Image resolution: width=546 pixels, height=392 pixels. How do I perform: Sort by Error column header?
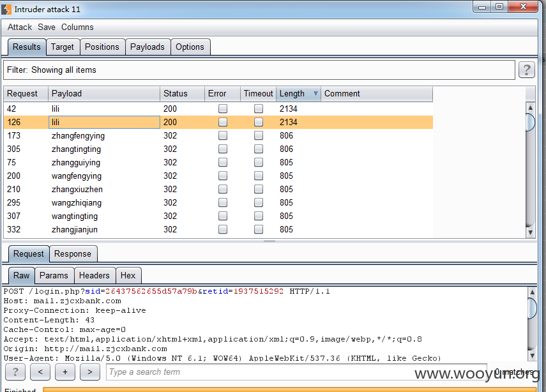coord(222,94)
